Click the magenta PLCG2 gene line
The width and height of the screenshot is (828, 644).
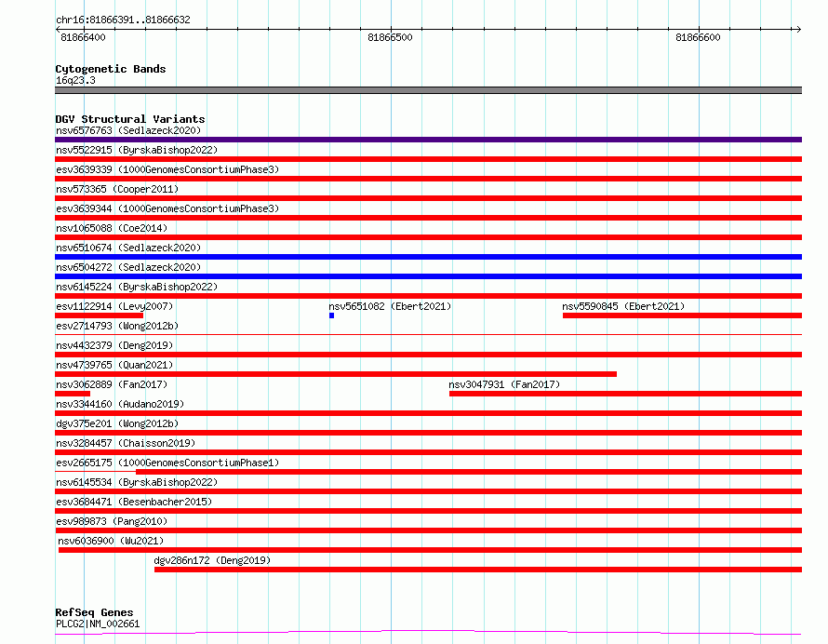point(428,633)
